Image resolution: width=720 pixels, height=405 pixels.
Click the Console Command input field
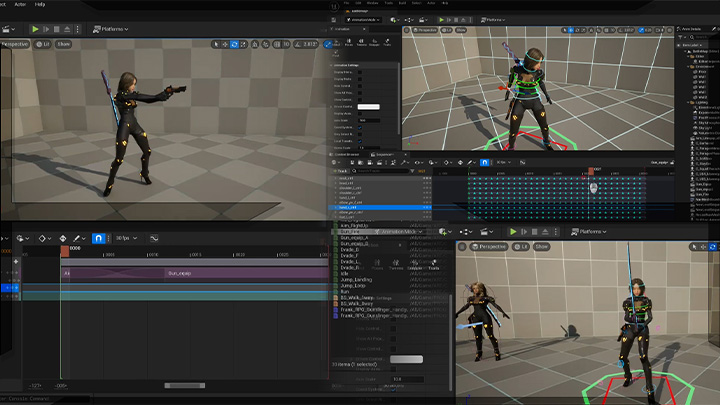[45, 399]
